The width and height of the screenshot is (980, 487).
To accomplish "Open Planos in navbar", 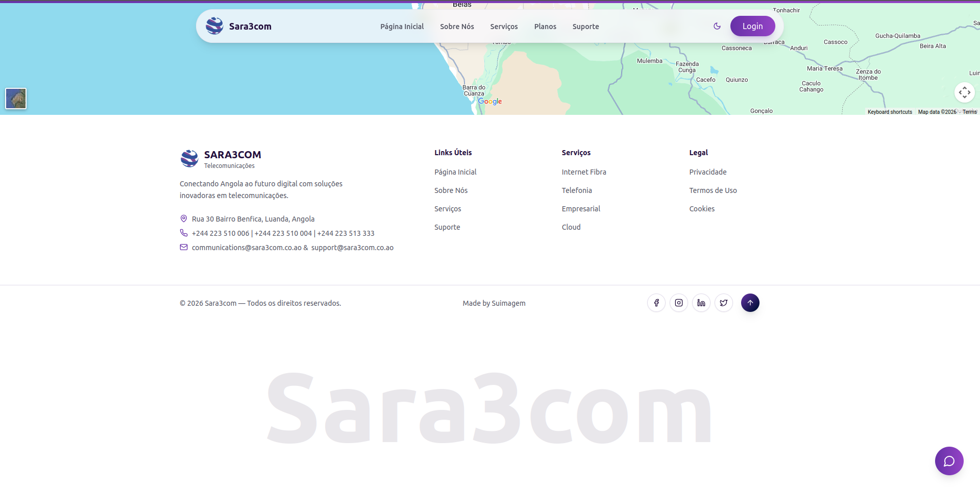I will 545,27.
